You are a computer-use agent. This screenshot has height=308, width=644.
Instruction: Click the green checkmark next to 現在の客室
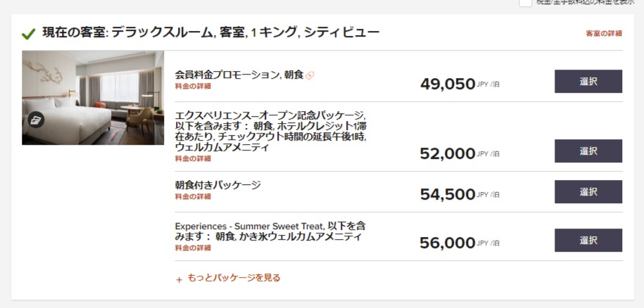click(x=28, y=34)
